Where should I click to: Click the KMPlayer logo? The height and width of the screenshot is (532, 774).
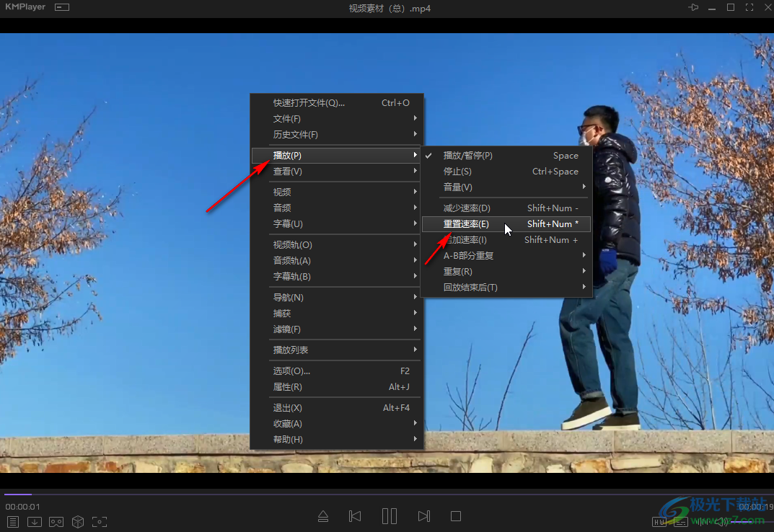[x=25, y=7]
